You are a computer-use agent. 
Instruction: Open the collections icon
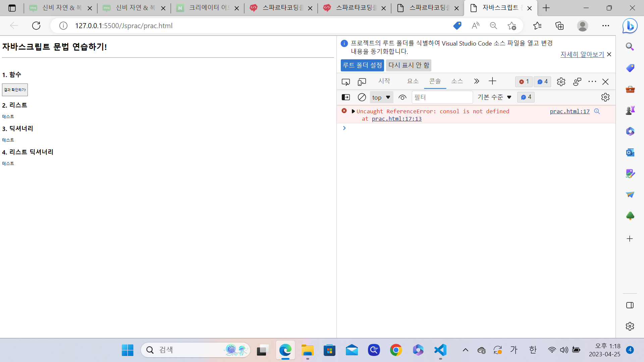[559, 26]
